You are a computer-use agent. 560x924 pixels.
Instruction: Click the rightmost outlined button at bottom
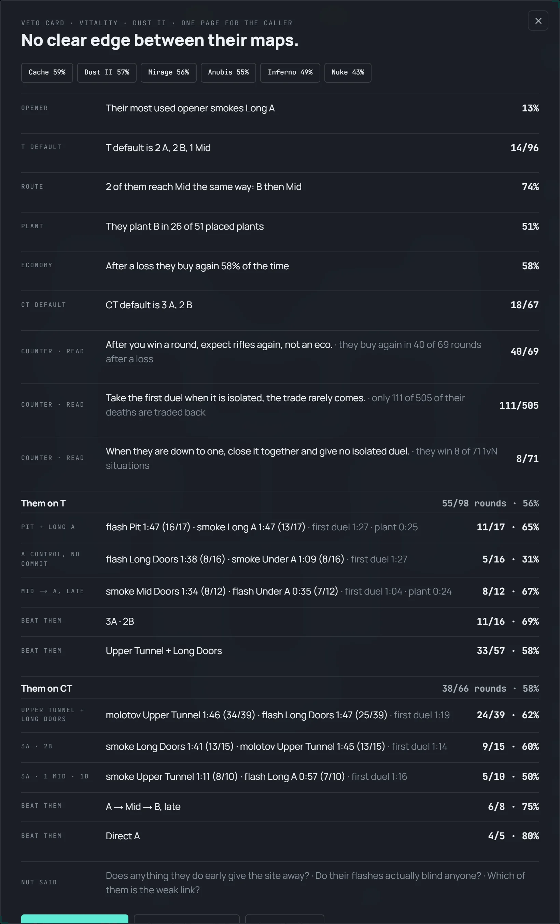[x=284, y=919]
